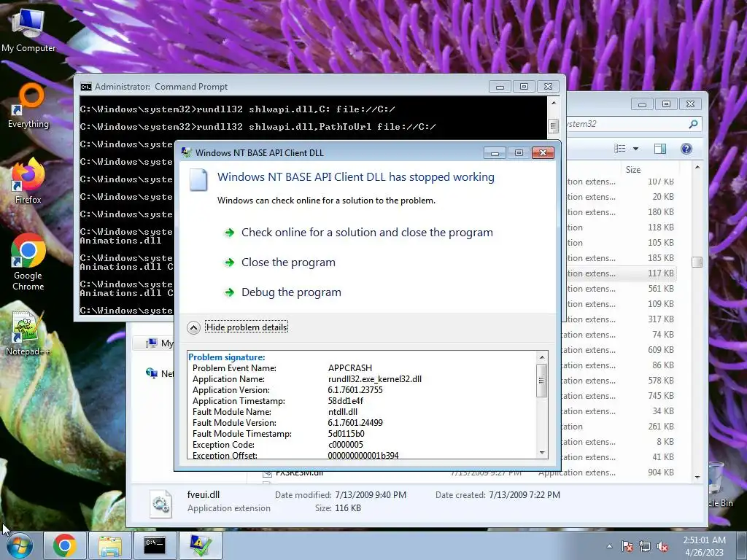Screen dimensions: 747x560
Task: Click Explorer search magnifier icon
Action: (x=693, y=124)
